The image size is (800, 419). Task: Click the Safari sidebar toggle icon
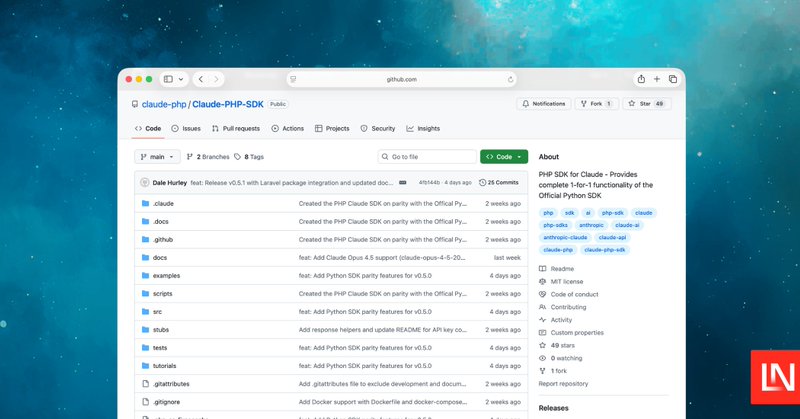point(168,79)
